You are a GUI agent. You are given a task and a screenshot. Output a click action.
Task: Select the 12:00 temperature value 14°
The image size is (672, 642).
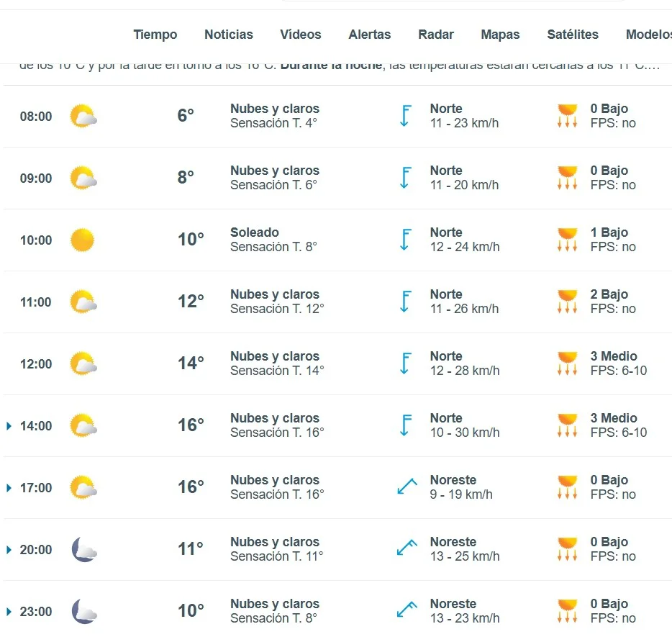(x=191, y=363)
